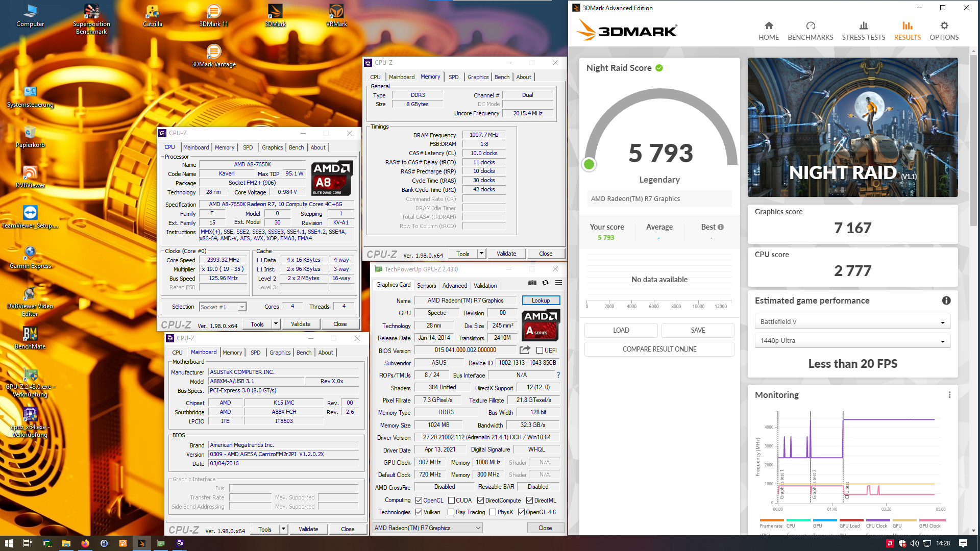980x551 pixels.
Task: Open the GPU-Z hamburger menu
Action: (559, 283)
